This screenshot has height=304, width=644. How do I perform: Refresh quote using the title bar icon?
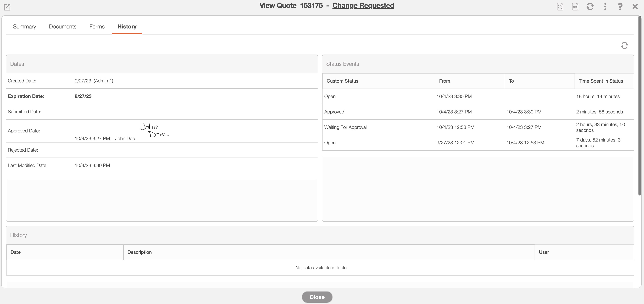click(590, 7)
